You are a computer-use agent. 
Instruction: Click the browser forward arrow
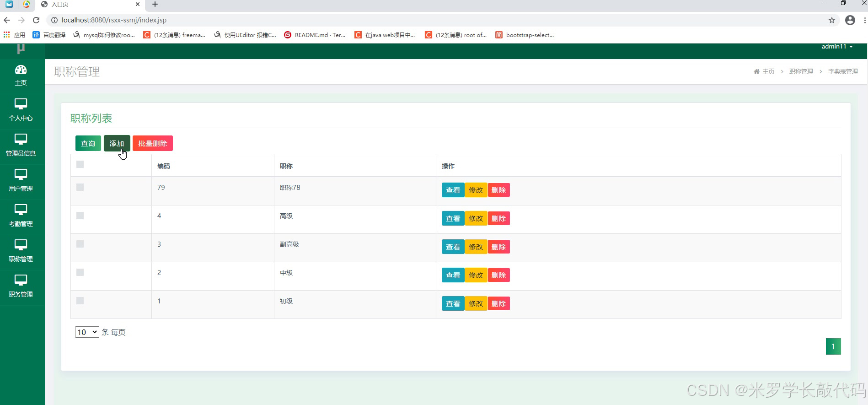coord(21,20)
